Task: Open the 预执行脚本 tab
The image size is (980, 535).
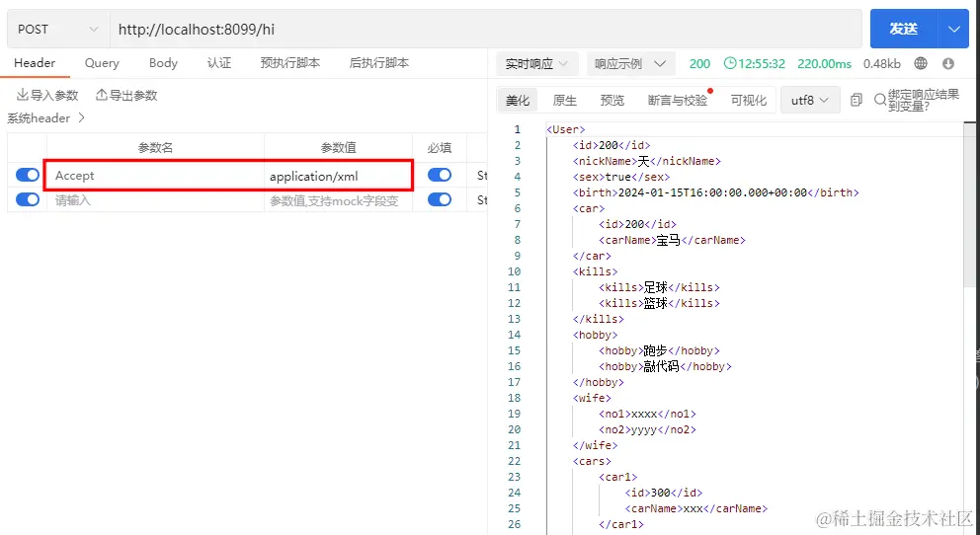Action: click(290, 63)
